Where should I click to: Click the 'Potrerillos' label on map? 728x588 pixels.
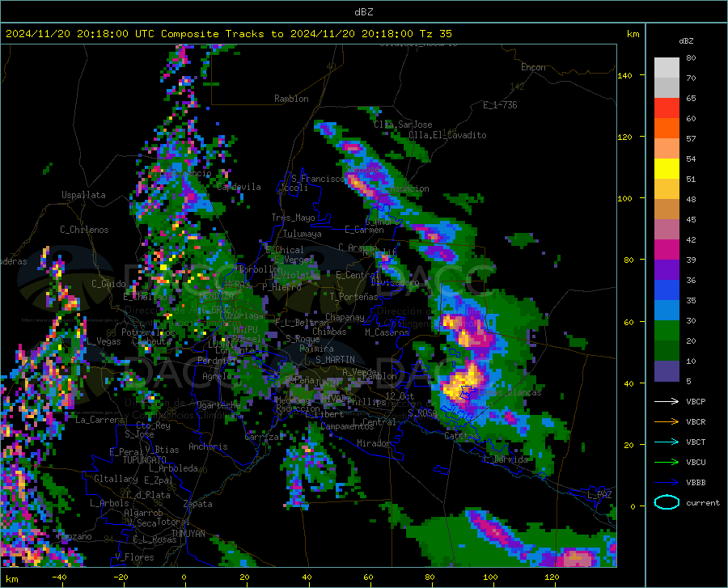coord(148,332)
